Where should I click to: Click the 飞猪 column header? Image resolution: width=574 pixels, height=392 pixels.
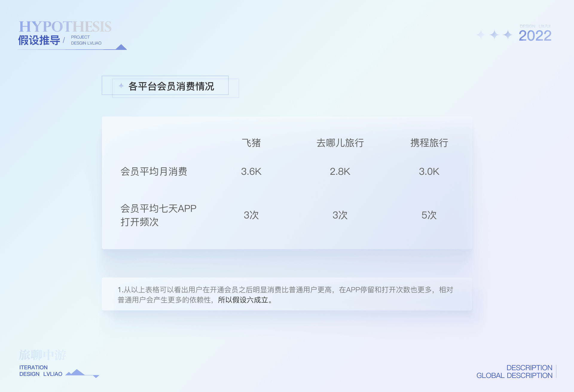251,143
